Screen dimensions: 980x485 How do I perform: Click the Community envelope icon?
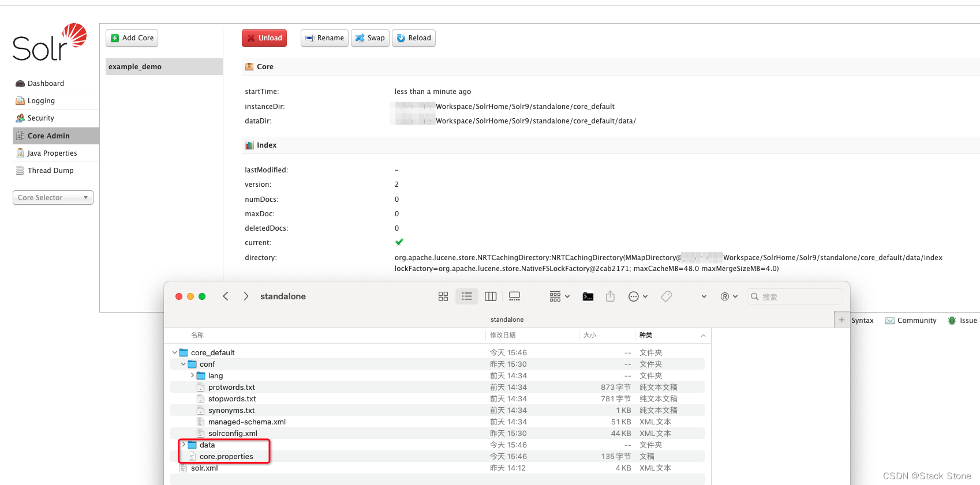point(890,321)
